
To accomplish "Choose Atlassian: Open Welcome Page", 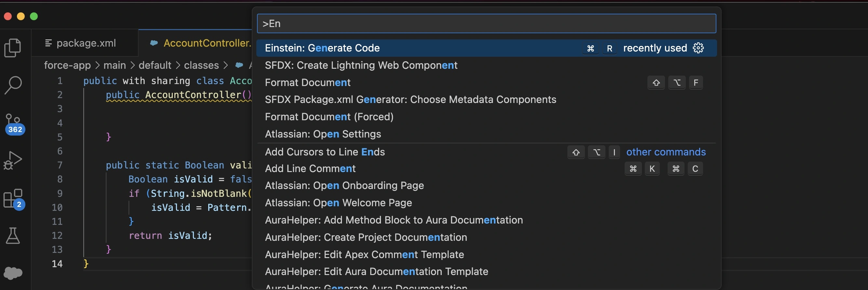I will pyautogui.click(x=486, y=203).
